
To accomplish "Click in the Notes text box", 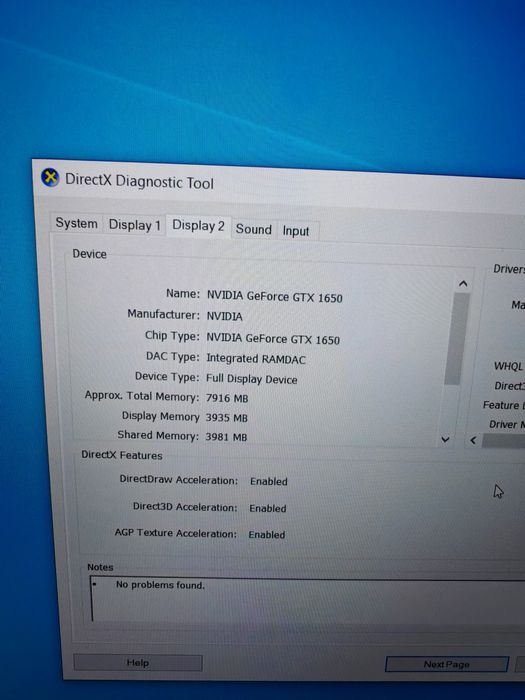I will (307, 600).
